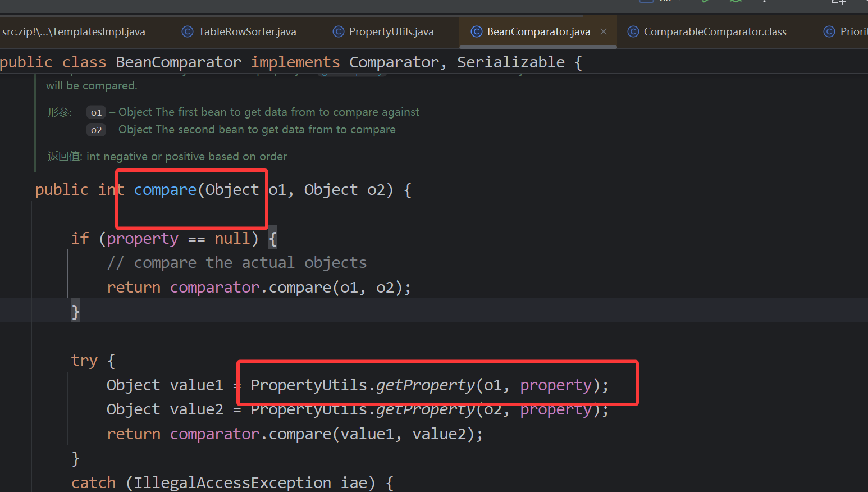This screenshot has width=868, height=492.
Task: Select the PropertyUtils.java tab title
Action: [391, 32]
